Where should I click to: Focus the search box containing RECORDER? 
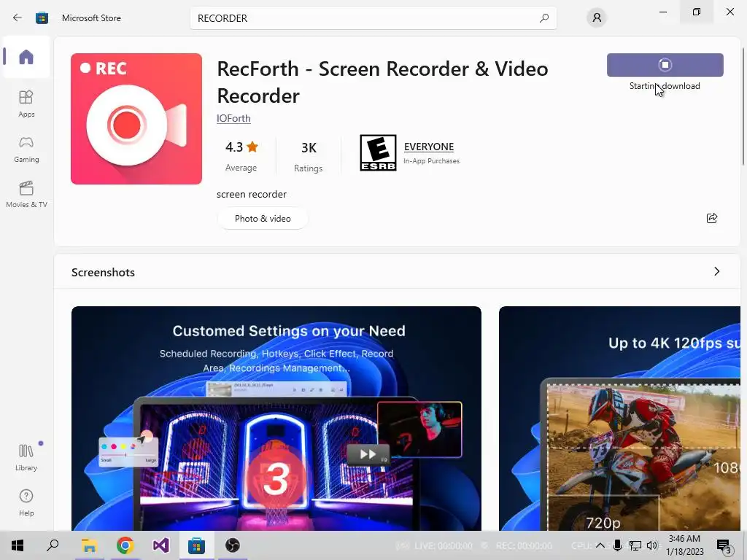pos(373,18)
